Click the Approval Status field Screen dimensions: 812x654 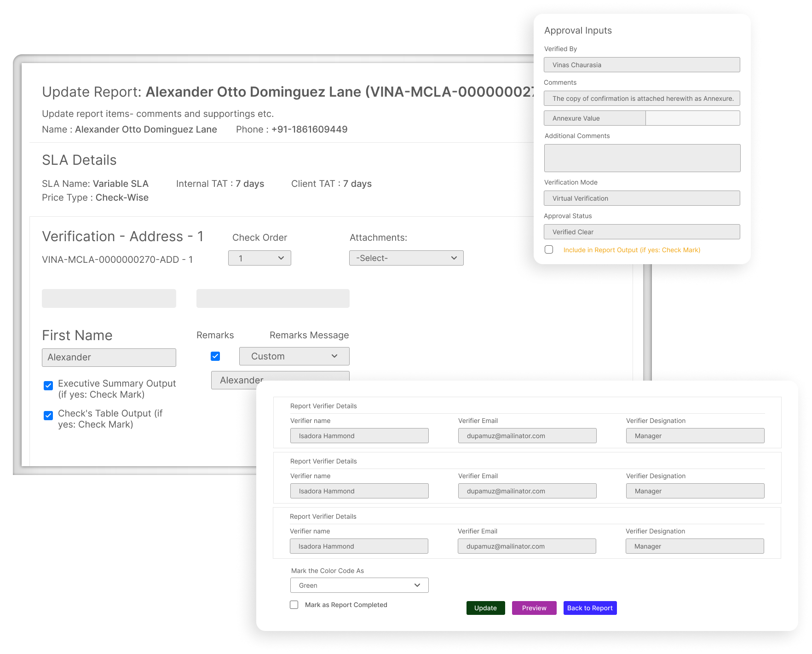(641, 232)
